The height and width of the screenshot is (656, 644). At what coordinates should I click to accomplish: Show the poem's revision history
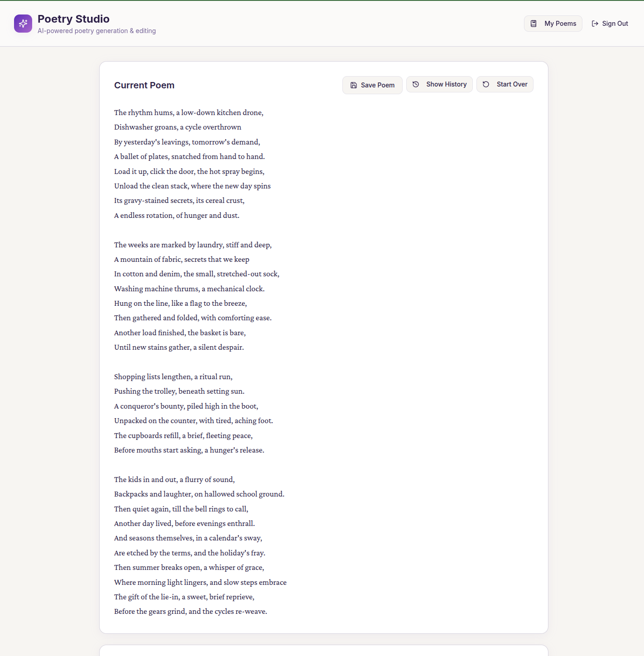(446, 84)
